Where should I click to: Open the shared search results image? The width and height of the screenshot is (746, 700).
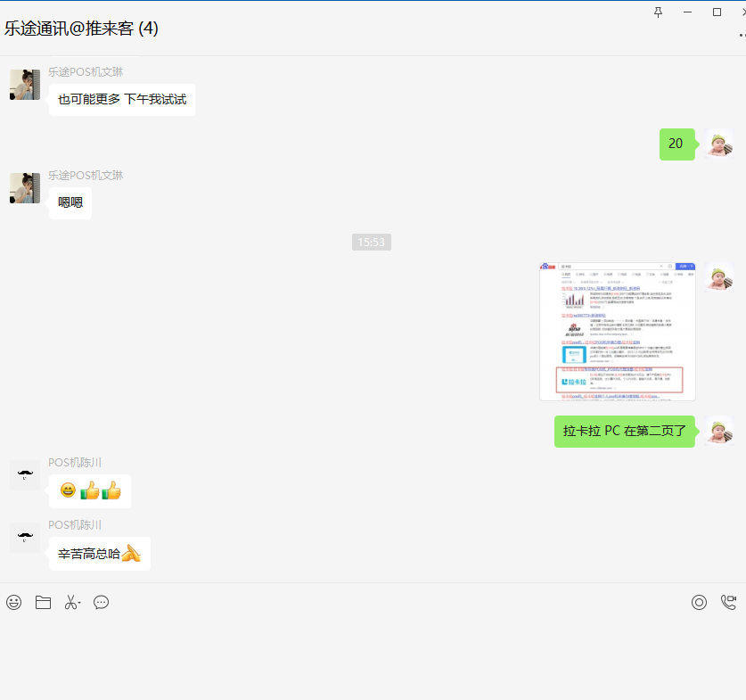click(617, 331)
